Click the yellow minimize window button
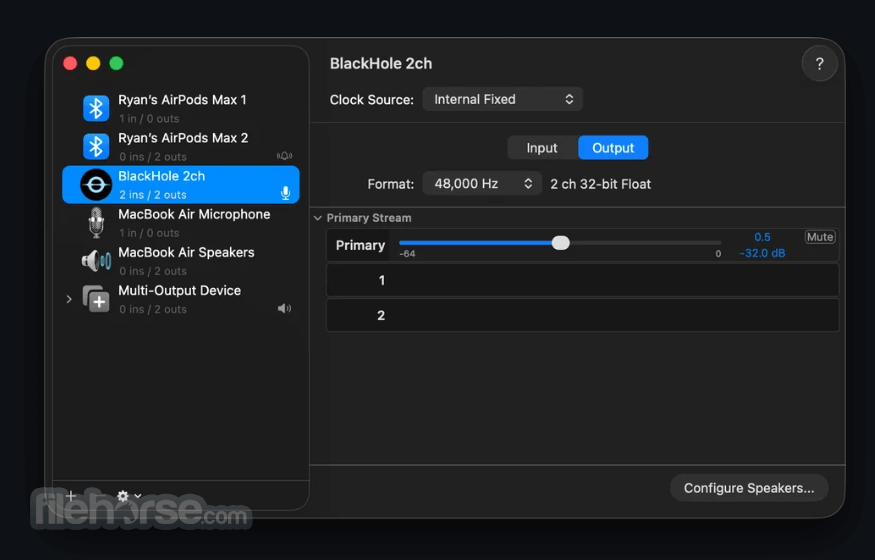Image resolution: width=875 pixels, height=560 pixels. click(93, 64)
